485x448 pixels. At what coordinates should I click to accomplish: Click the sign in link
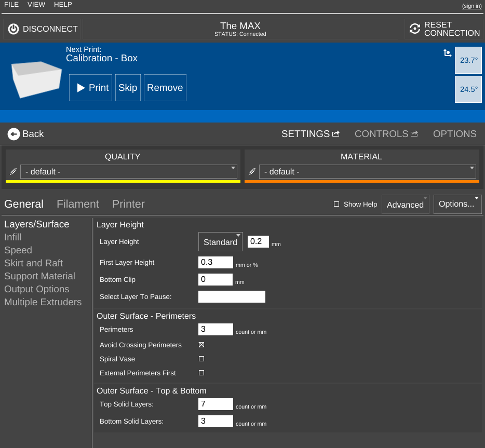click(x=471, y=6)
